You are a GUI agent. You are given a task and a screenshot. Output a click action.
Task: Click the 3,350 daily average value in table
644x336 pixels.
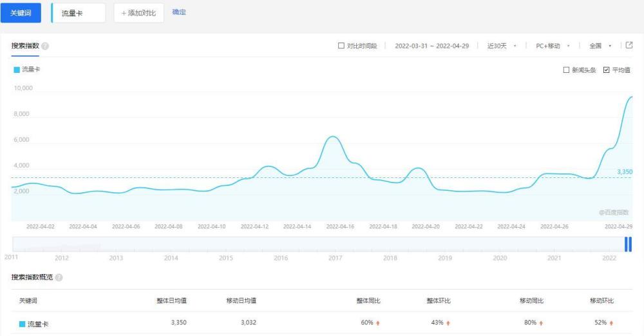coord(178,322)
